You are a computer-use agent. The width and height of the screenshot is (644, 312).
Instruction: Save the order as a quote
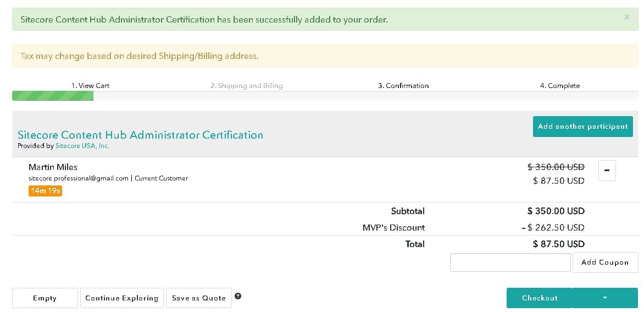pos(198,298)
